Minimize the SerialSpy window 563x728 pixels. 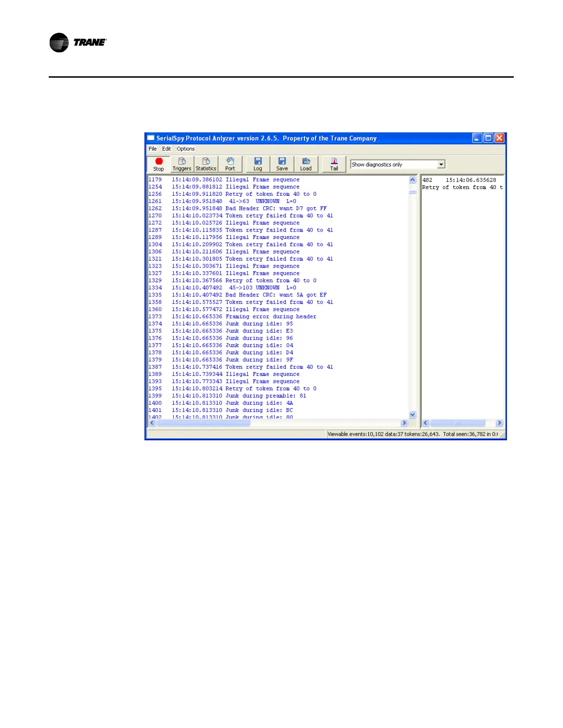(477, 138)
